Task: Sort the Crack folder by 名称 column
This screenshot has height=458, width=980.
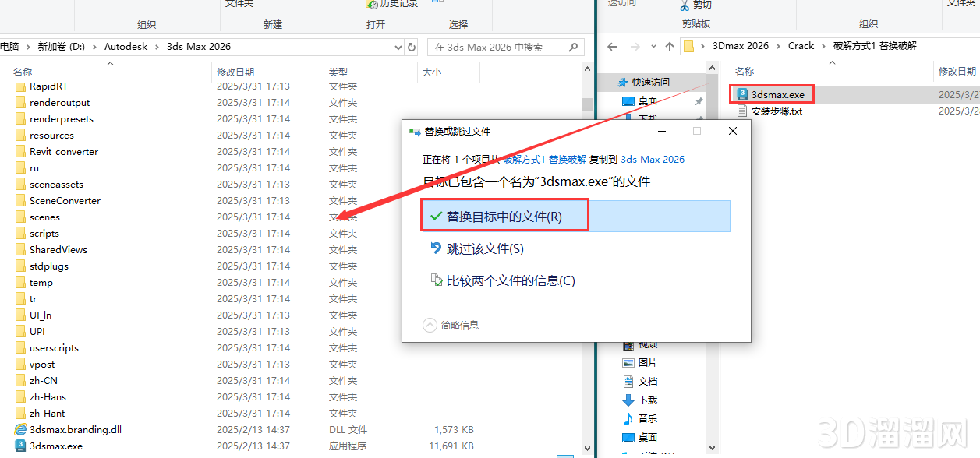Action: 745,71
